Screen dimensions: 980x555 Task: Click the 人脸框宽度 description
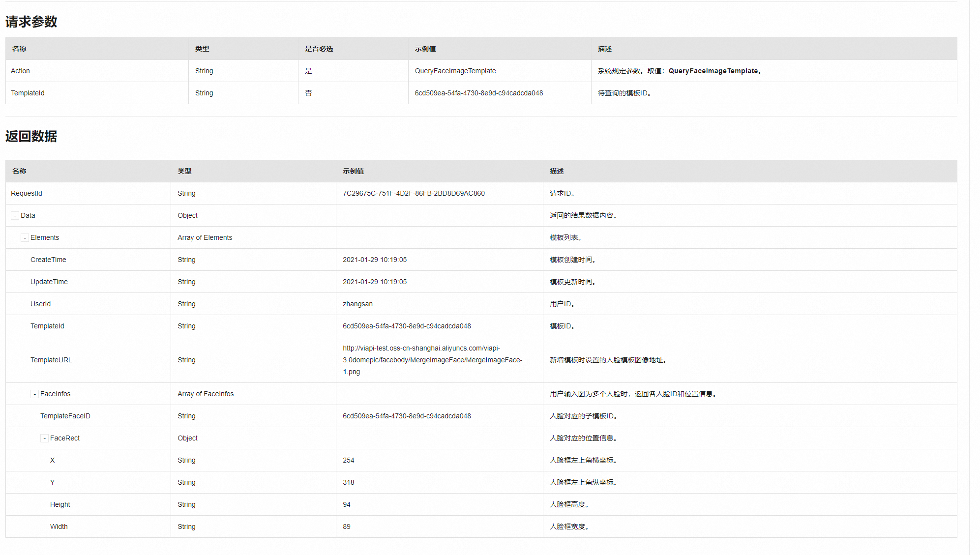[569, 526]
